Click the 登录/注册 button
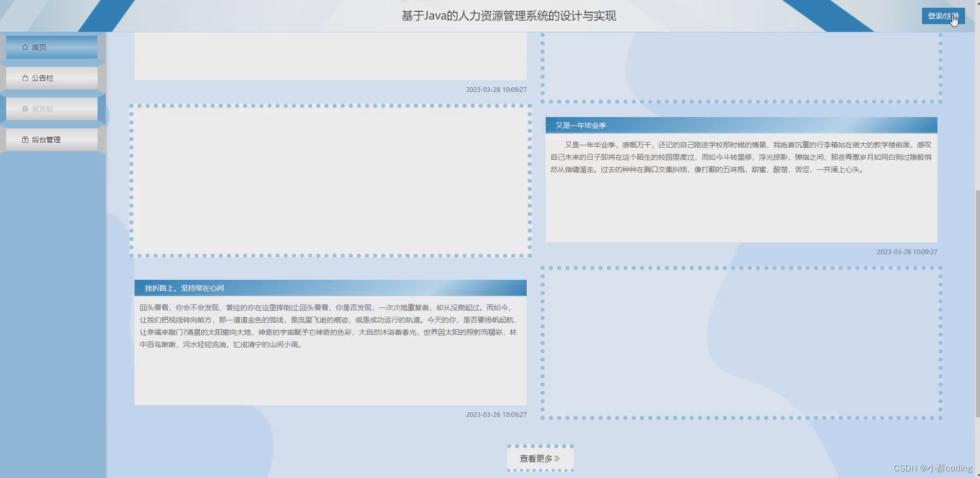 click(943, 16)
